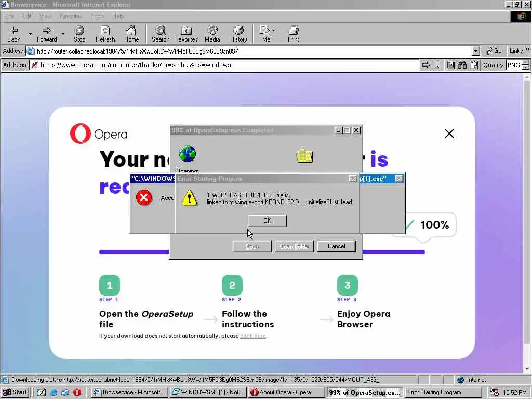532x399 pixels.
Task: Click the Mail toolbar icon
Action: coord(267,34)
